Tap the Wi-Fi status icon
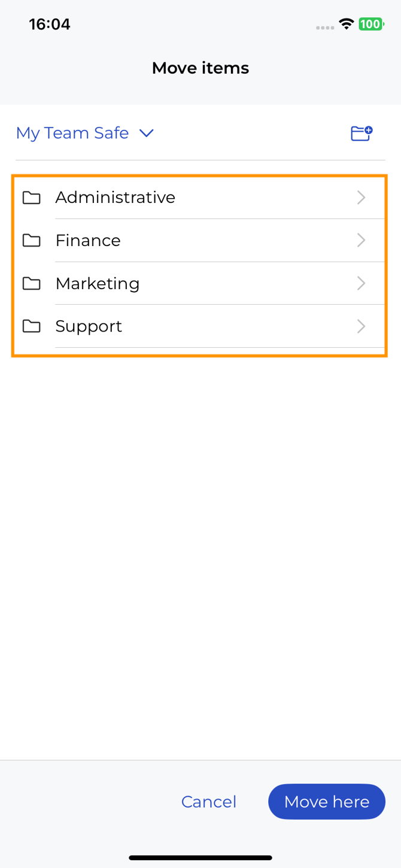 pyautogui.click(x=346, y=24)
